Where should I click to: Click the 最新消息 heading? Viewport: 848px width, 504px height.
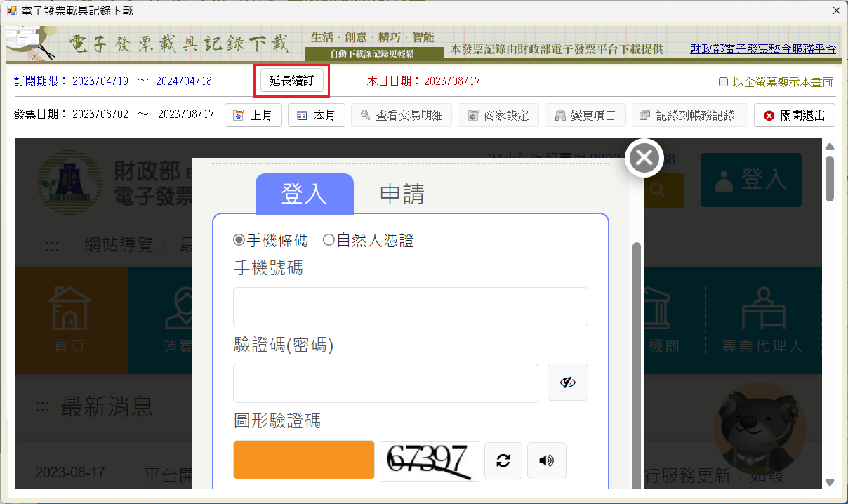[107, 406]
